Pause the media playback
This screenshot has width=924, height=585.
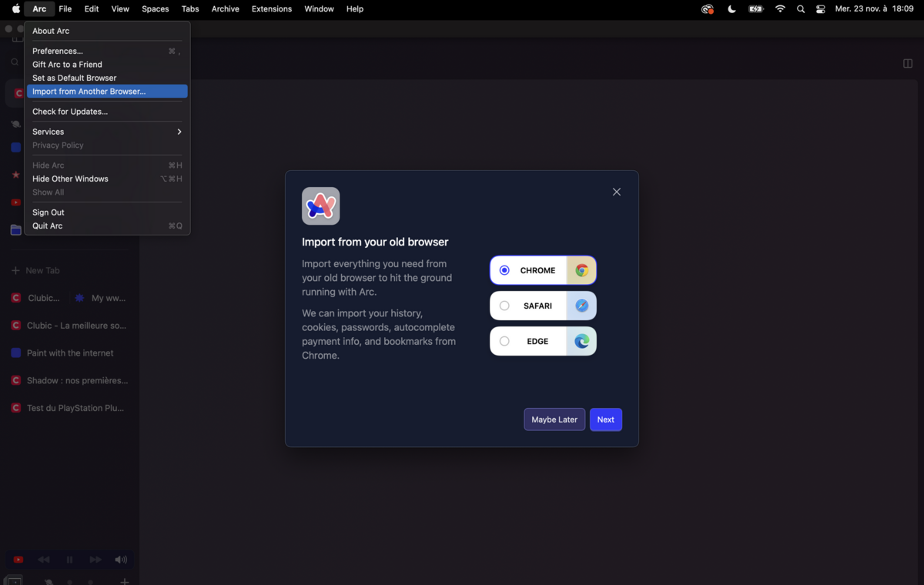tap(69, 560)
